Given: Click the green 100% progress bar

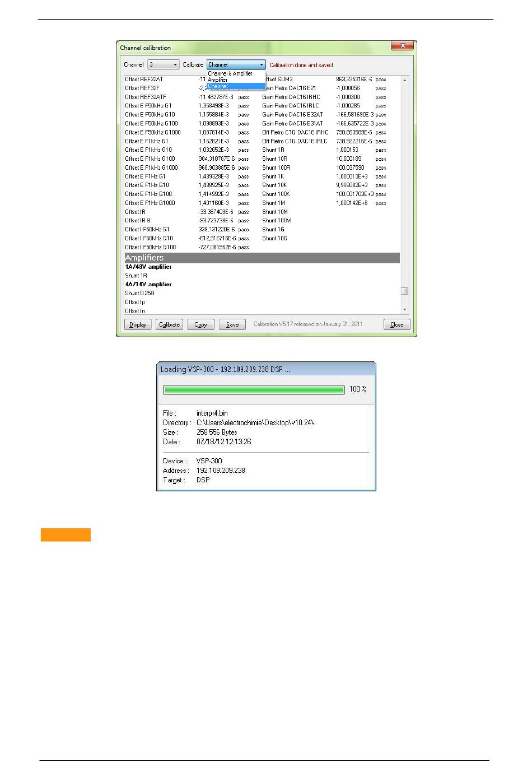Looking at the screenshot, I should (254, 390).
